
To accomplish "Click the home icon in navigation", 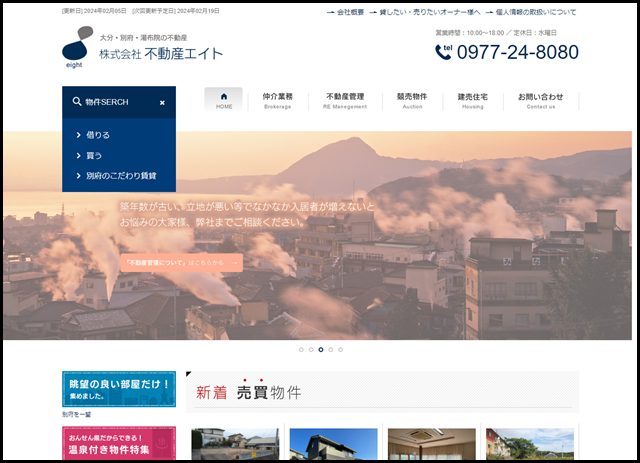I will pos(224,96).
